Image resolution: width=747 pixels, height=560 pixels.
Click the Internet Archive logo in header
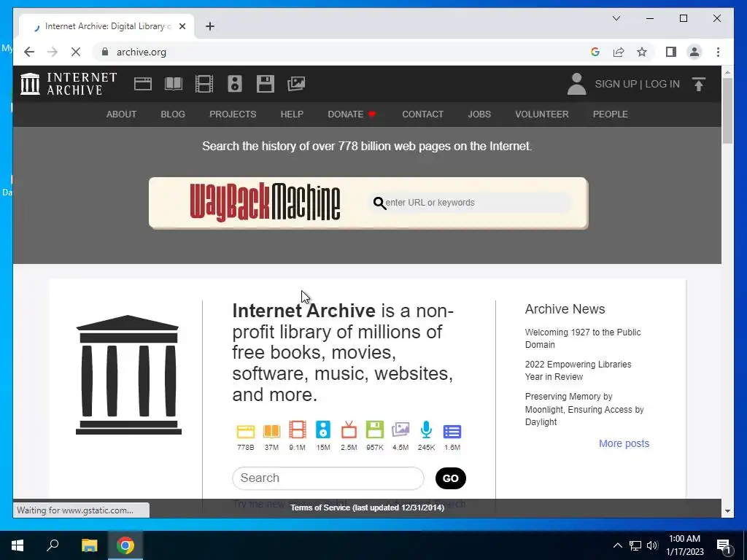(69, 84)
